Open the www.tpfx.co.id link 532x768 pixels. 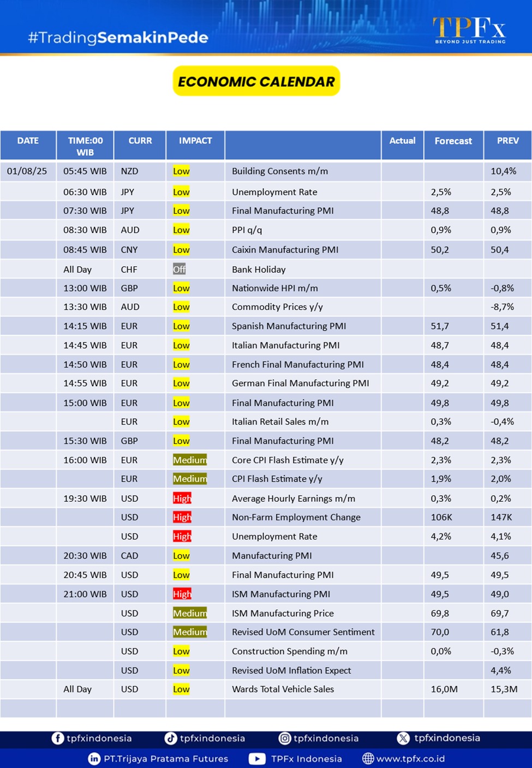coord(410,759)
